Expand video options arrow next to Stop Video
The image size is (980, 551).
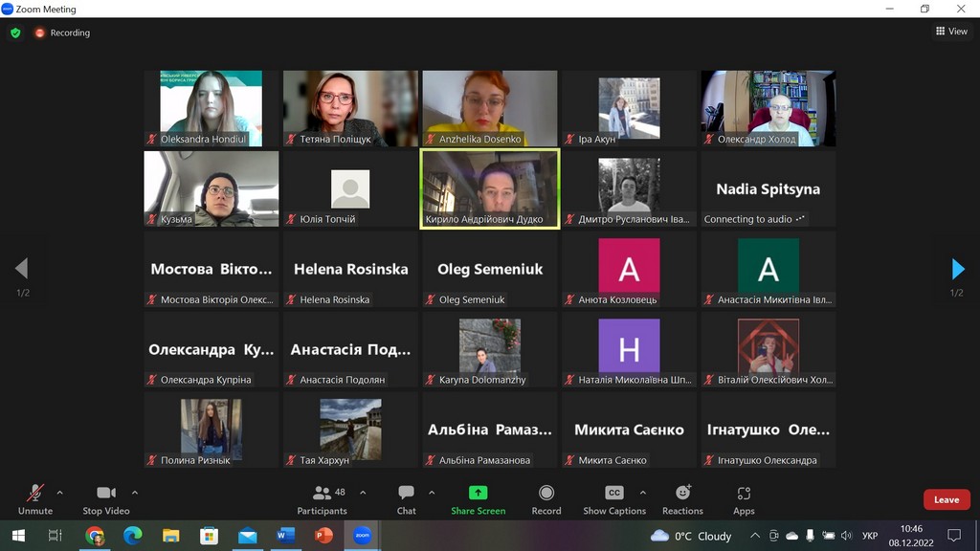(135, 493)
